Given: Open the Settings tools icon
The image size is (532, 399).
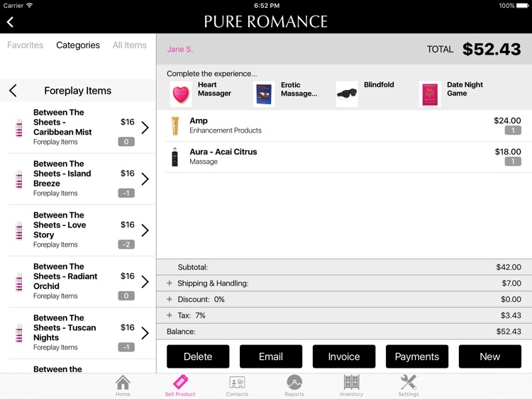Looking at the screenshot, I should pyautogui.click(x=409, y=383).
